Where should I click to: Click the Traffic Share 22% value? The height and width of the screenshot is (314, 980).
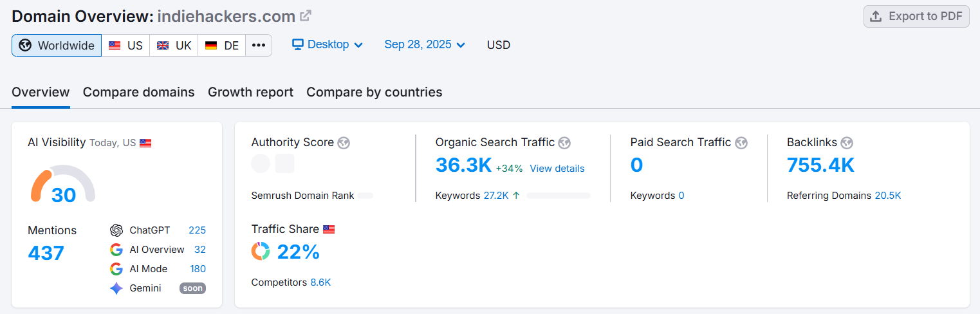pos(298,252)
